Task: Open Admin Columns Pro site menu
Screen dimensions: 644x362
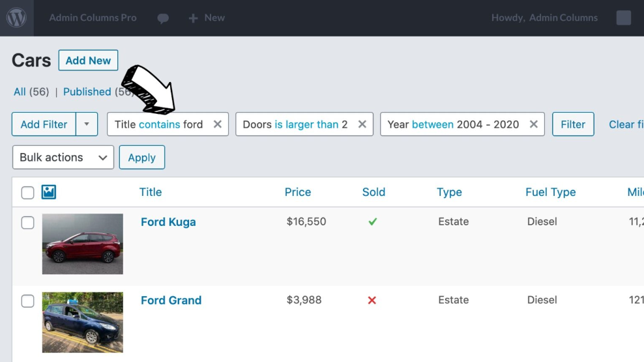Action: pos(93,18)
